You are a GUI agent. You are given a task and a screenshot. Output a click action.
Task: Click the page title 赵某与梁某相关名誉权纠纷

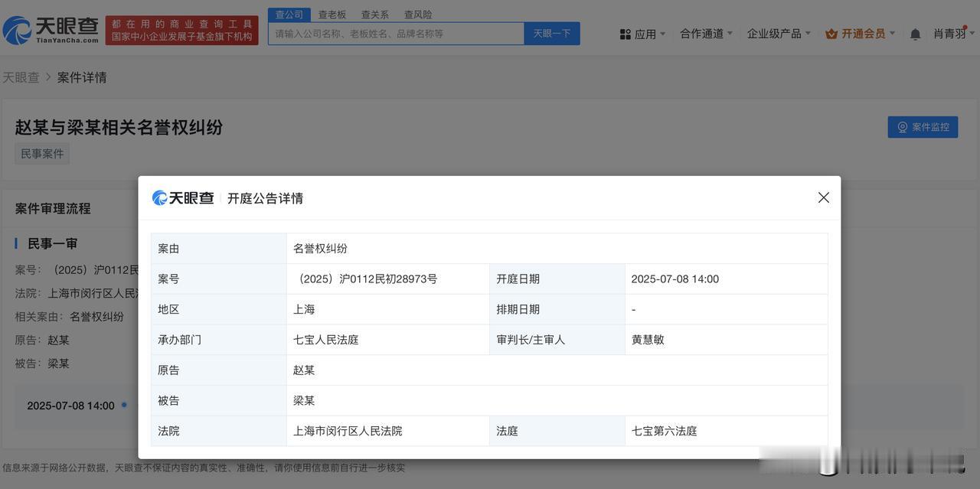119,127
